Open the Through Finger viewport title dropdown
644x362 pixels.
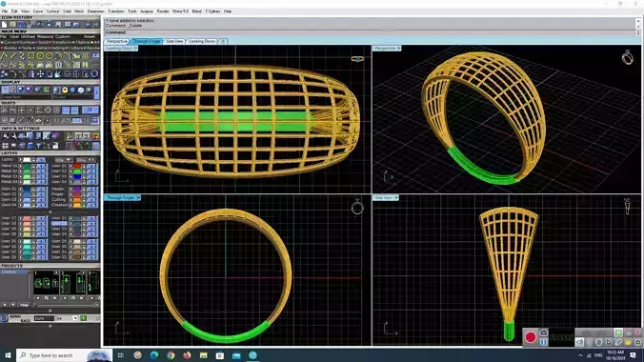pos(138,197)
